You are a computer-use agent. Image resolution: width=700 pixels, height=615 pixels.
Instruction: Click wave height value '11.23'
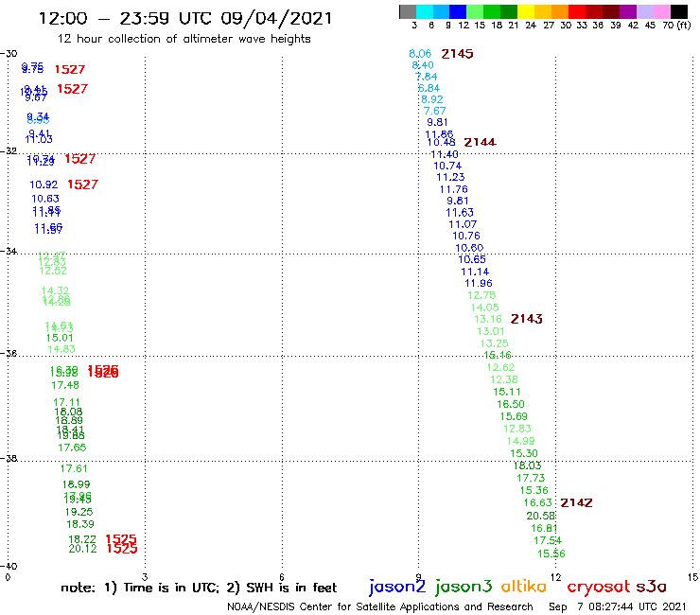451,177
